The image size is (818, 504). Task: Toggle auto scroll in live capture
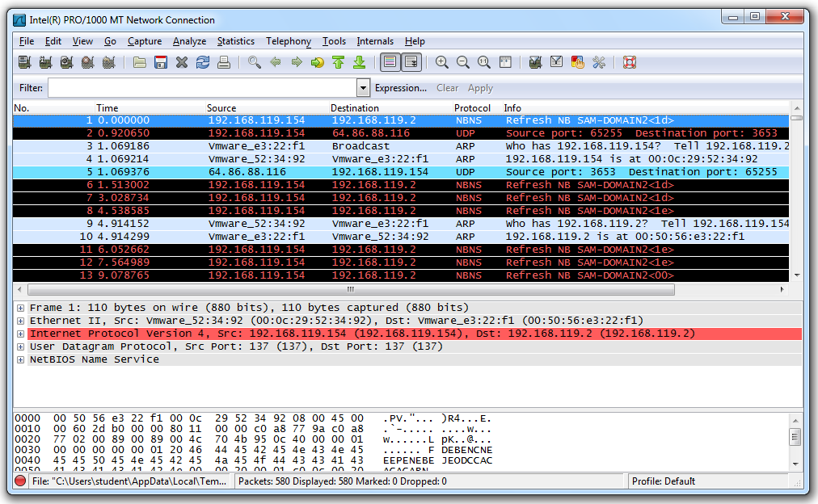point(412,62)
